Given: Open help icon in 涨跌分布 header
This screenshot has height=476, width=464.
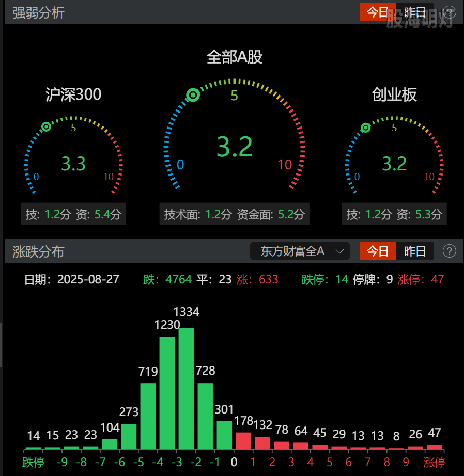Looking at the screenshot, I should [x=449, y=251].
